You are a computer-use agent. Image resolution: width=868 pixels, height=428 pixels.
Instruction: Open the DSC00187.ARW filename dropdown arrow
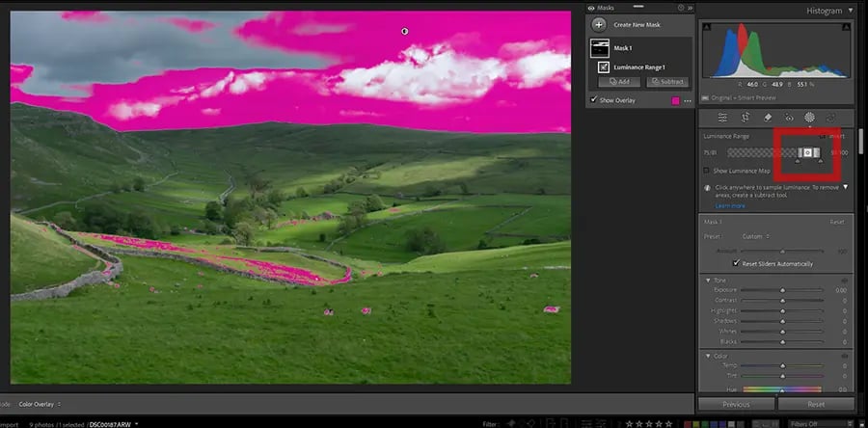tap(136, 424)
